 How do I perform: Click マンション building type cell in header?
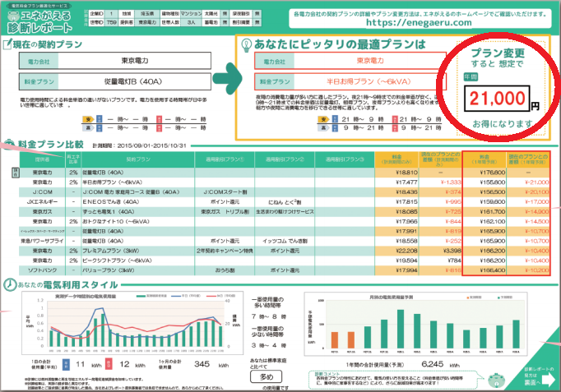(192, 14)
